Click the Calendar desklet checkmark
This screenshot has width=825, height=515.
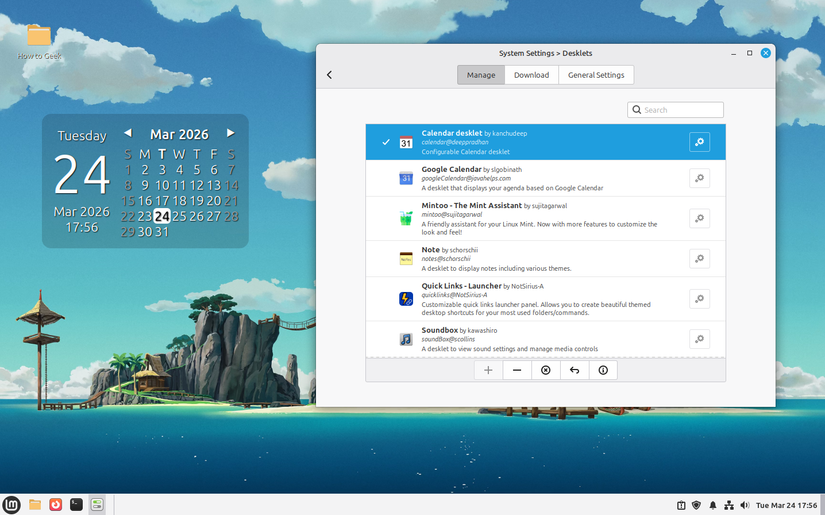click(386, 142)
